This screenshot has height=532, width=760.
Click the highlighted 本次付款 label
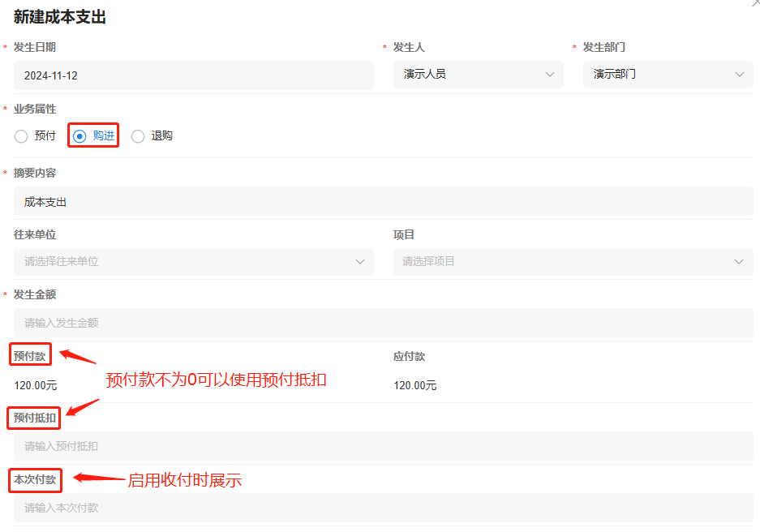(35, 480)
